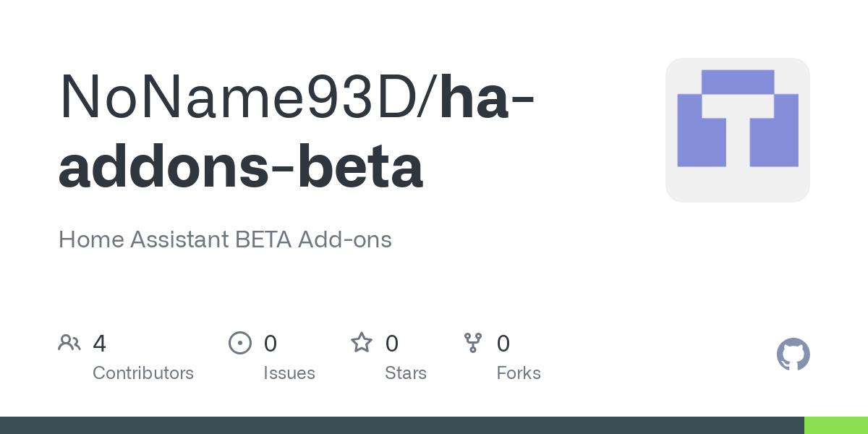
Task: Click the forks count of 0
Action: 503,343
